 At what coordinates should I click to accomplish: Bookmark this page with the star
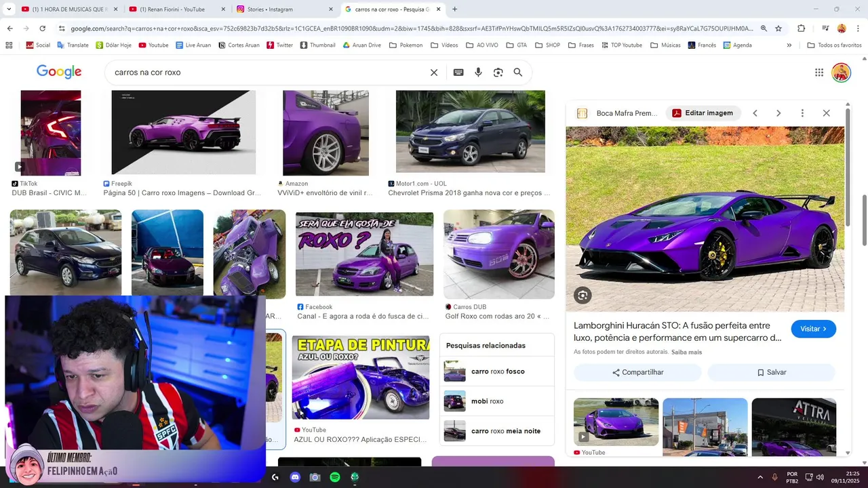778,28
